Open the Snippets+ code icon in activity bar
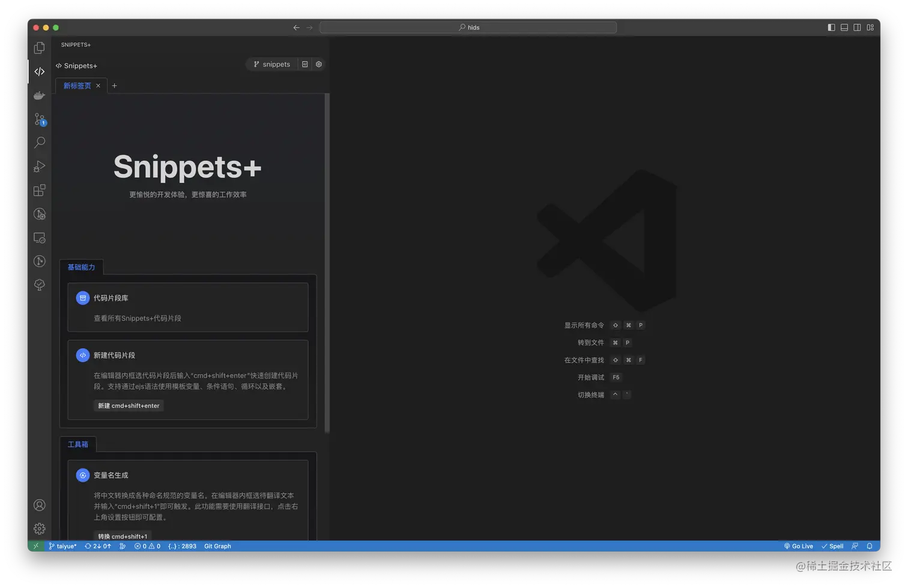The width and height of the screenshot is (908, 588). (x=40, y=71)
